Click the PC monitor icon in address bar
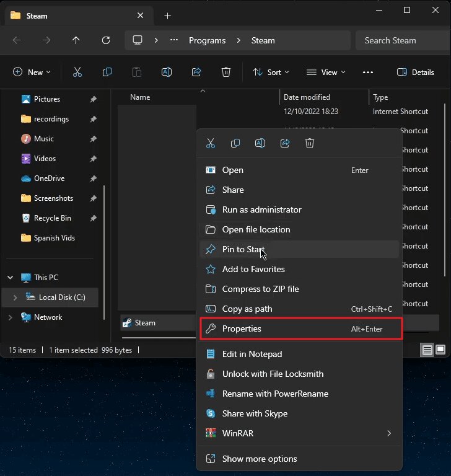 pos(138,40)
